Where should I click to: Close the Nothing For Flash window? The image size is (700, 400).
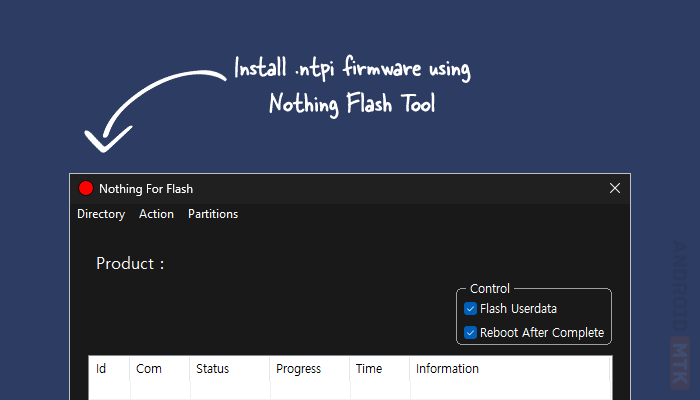click(615, 188)
